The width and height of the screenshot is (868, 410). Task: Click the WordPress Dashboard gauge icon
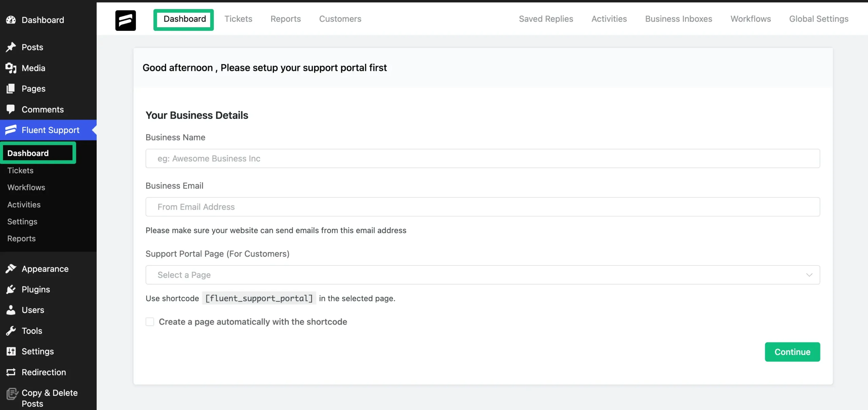pyautogui.click(x=11, y=20)
